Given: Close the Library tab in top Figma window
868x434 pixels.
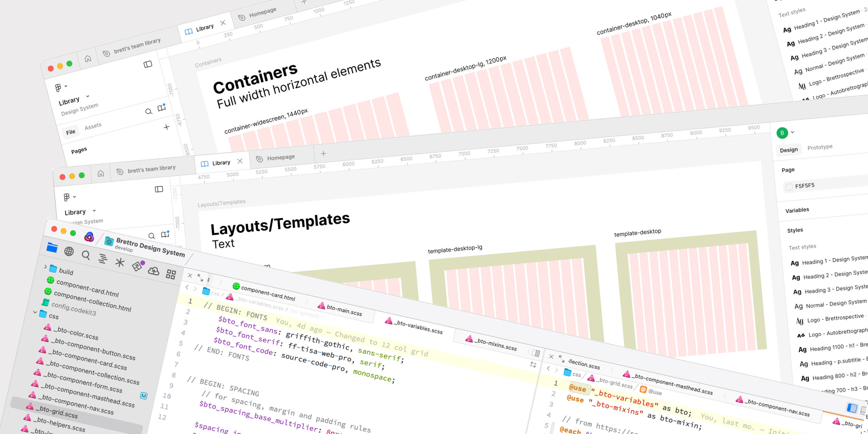Looking at the screenshot, I should tap(223, 23).
